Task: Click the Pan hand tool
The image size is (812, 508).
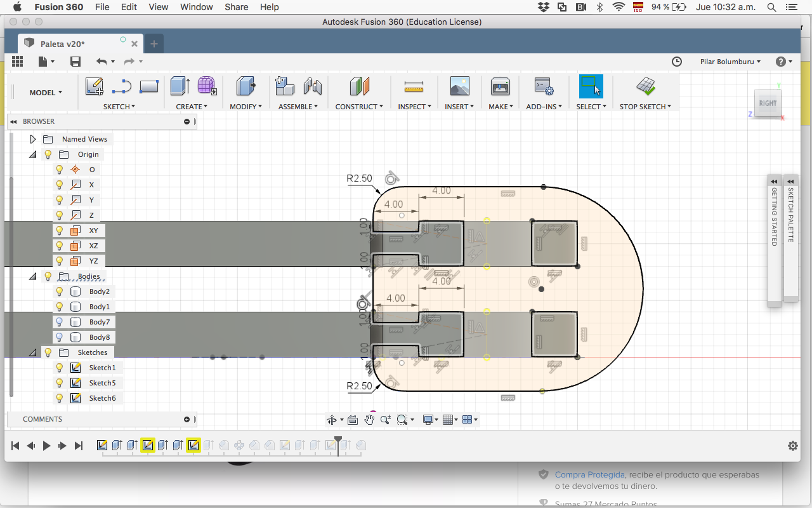Action: pyautogui.click(x=370, y=420)
